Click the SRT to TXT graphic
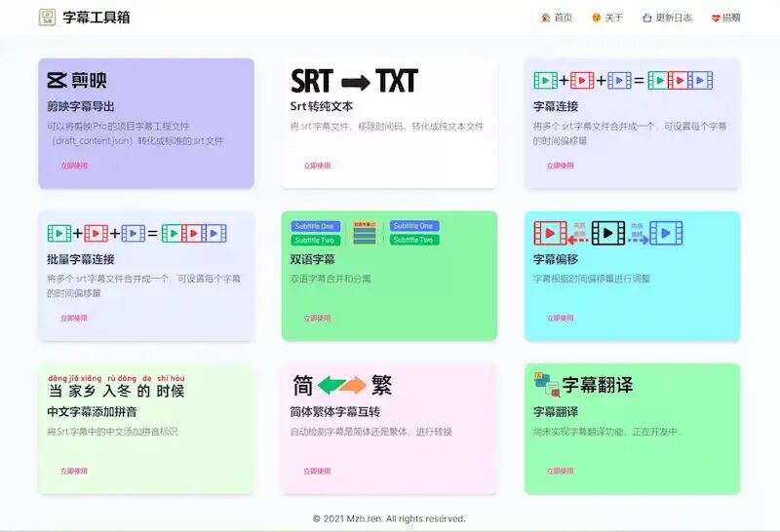Screen dimensions: 780x532 point(354,81)
